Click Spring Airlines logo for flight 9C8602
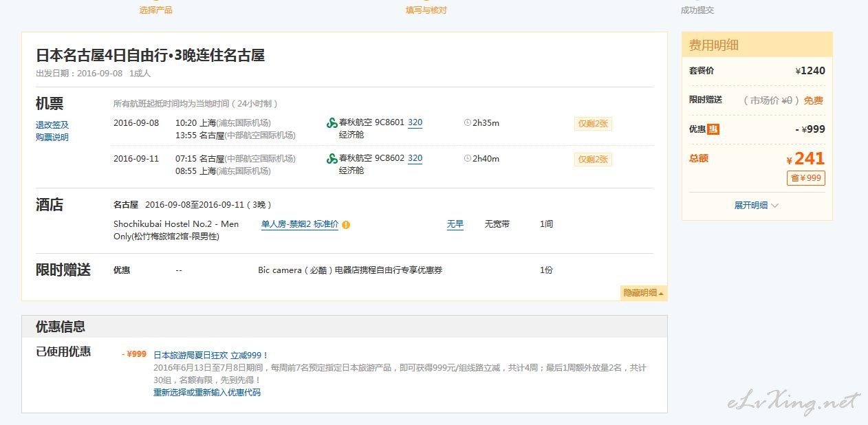The width and height of the screenshot is (868, 425). pyautogui.click(x=332, y=159)
